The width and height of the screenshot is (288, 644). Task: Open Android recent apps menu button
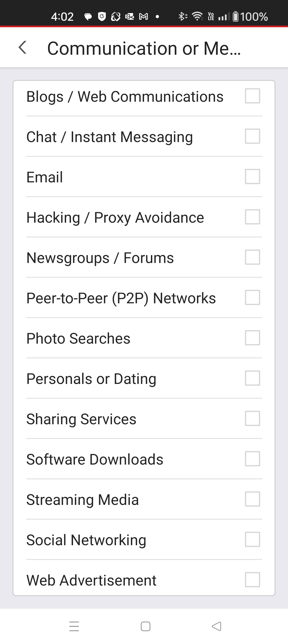74,626
